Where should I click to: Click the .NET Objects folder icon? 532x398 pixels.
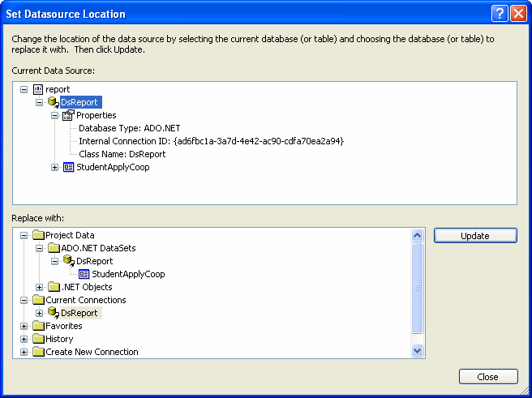[53, 287]
